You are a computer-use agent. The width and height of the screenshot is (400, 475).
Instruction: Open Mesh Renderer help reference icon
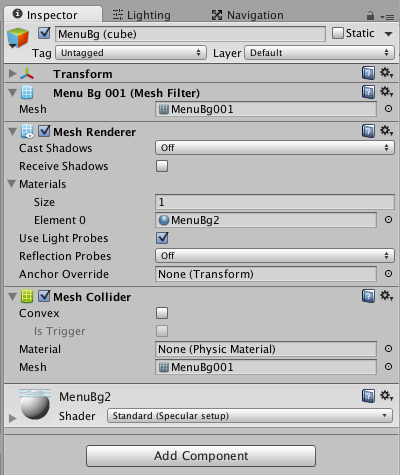pos(368,131)
